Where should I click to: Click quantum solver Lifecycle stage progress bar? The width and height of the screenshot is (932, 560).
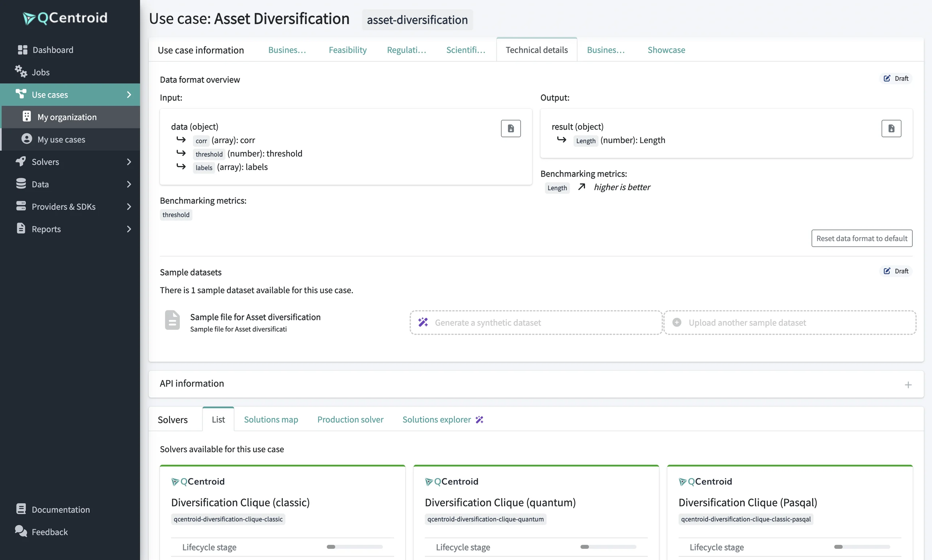click(608, 547)
